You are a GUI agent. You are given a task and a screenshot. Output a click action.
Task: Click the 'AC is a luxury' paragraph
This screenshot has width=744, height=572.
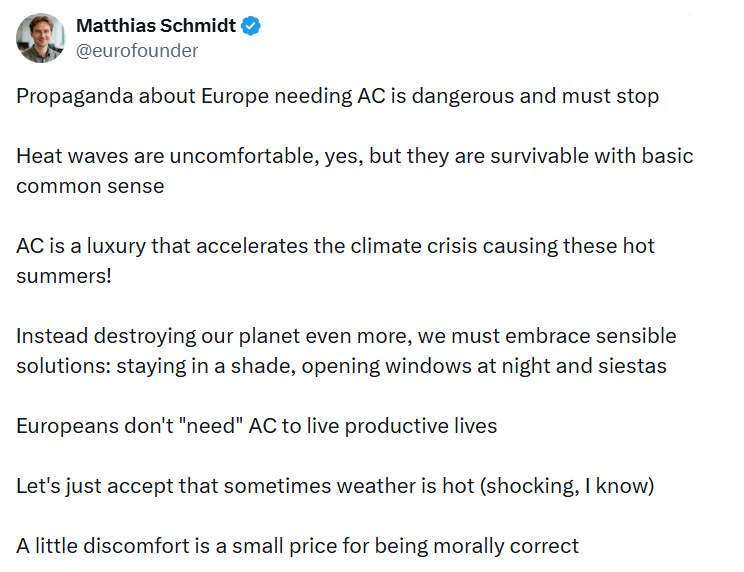click(335, 261)
